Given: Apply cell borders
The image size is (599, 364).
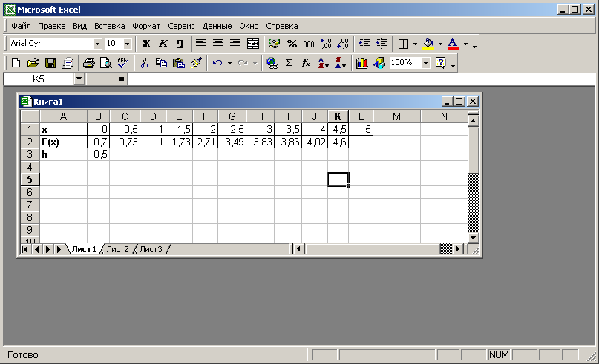Looking at the screenshot, I should click(403, 44).
